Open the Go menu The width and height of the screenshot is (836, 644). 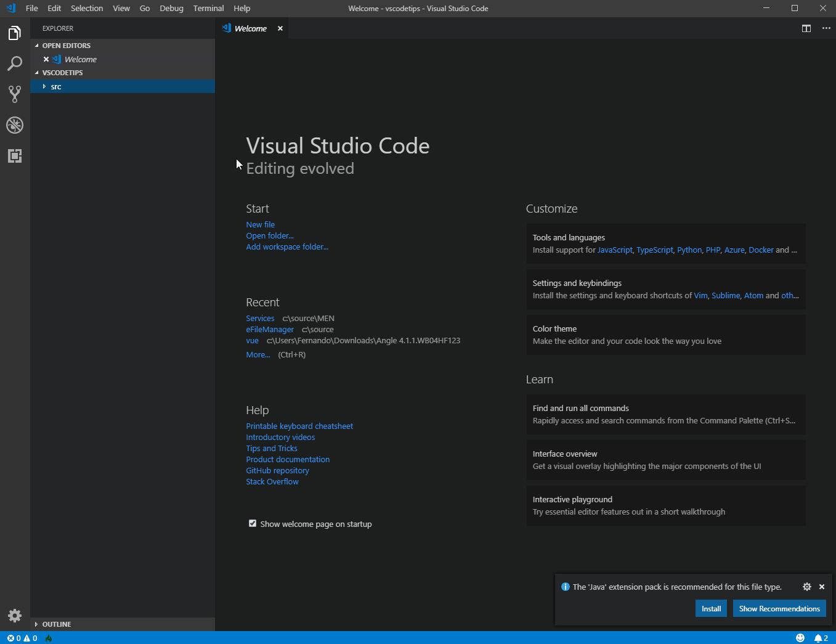(x=145, y=8)
